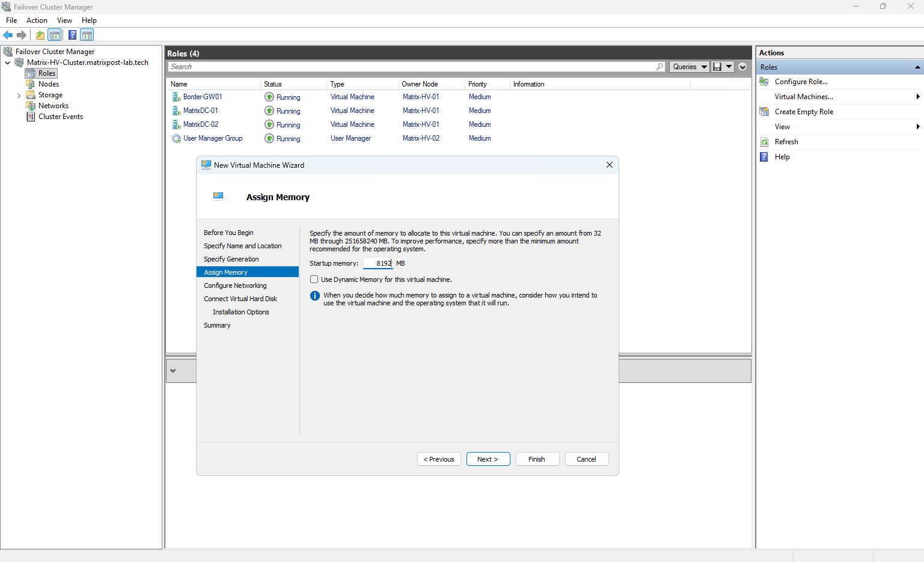Click the Previous button in the wizard

point(439,459)
